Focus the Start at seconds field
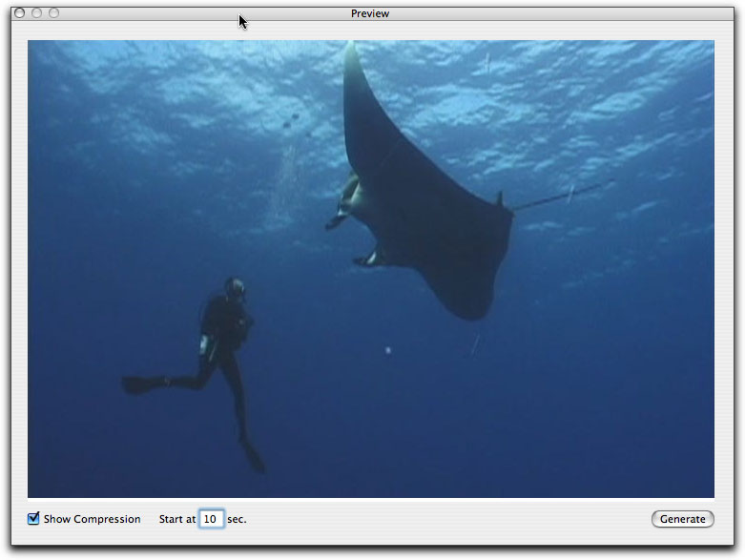The width and height of the screenshot is (745, 560). tap(211, 519)
